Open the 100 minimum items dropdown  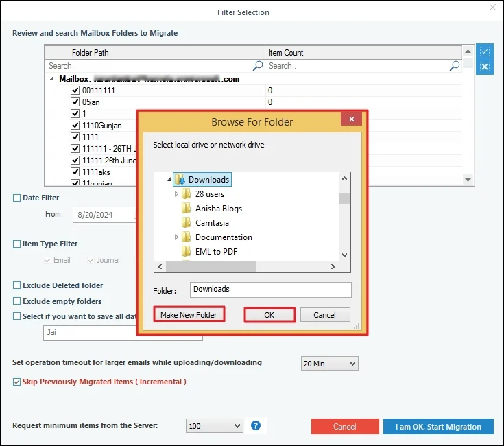pyautogui.click(x=214, y=426)
